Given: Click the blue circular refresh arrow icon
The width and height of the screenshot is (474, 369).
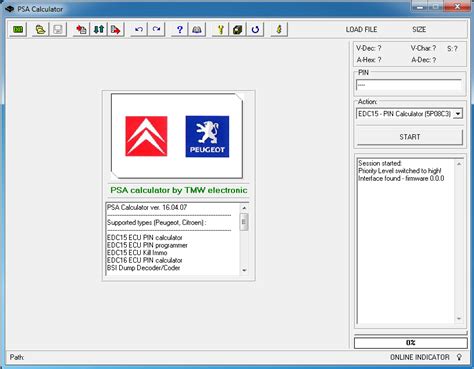Looking at the screenshot, I should pos(255,30).
